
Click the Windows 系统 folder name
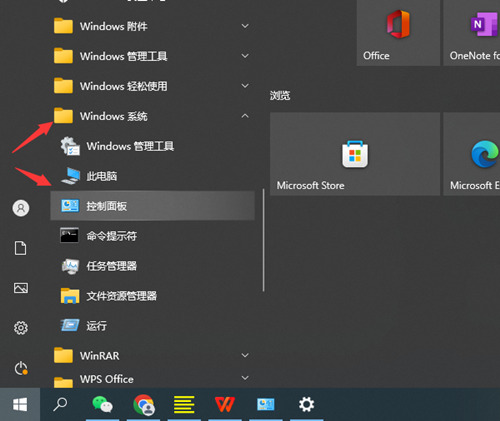[113, 116]
